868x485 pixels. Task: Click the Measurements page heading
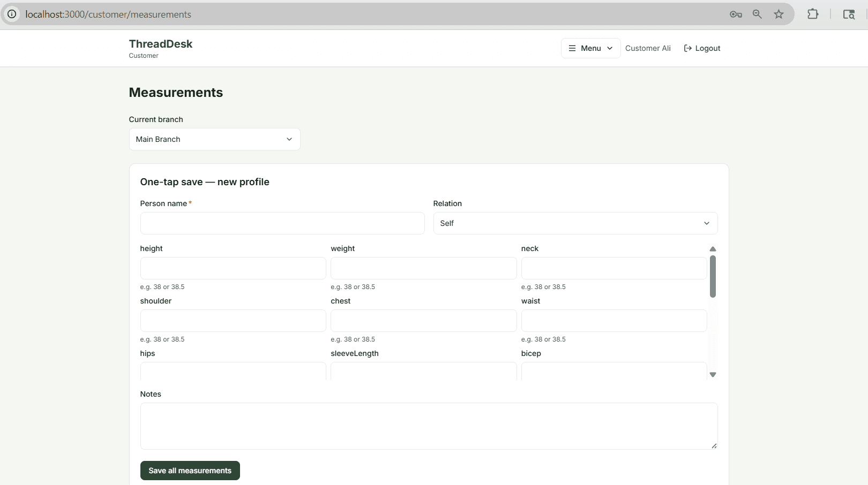pos(176,93)
